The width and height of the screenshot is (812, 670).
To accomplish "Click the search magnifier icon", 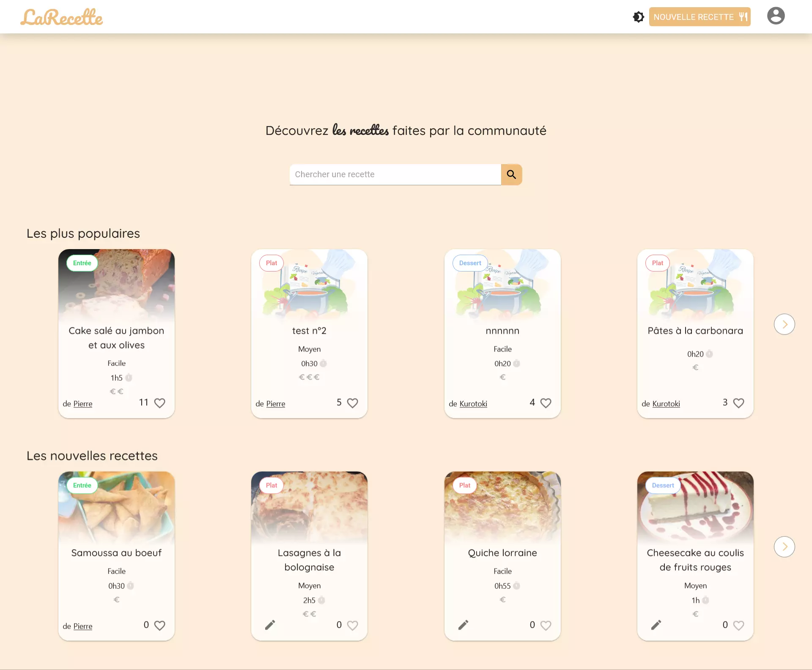I will coord(511,174).
